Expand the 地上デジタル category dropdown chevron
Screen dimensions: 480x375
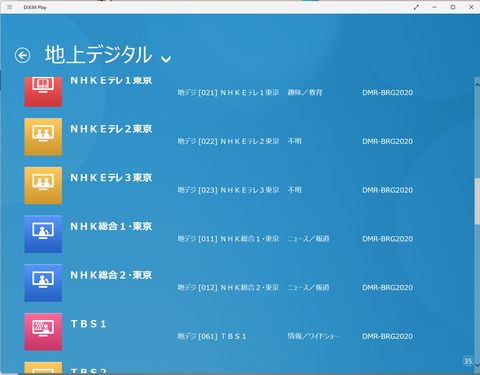pyautogui.click(x=166, y=59)
